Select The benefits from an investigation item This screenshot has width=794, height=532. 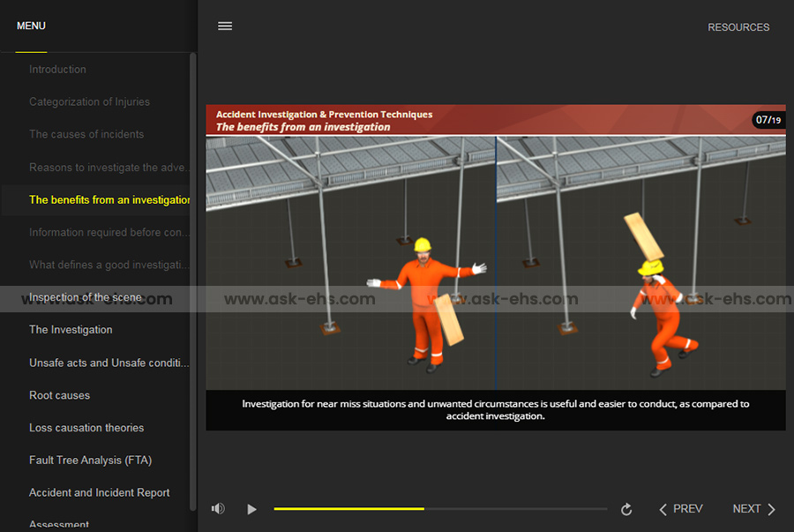tap(109, 200)
